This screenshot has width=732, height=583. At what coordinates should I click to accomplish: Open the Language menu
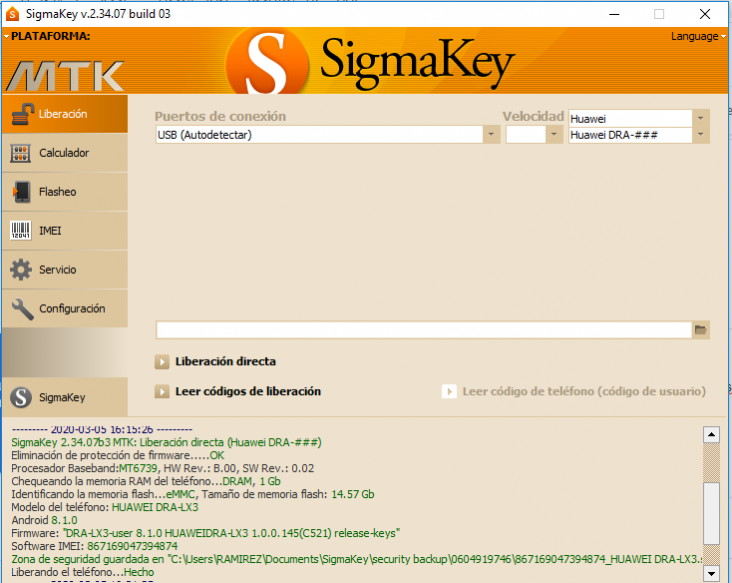[x=698, y=36]
